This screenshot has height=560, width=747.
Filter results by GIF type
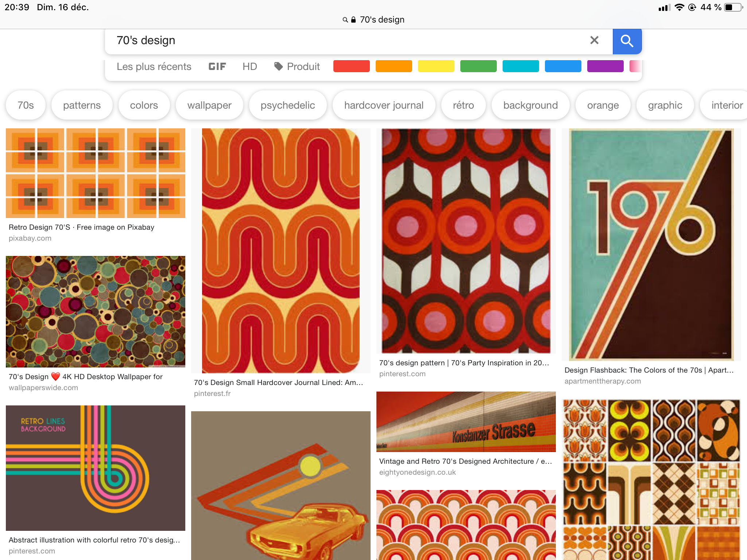(217, 66)
